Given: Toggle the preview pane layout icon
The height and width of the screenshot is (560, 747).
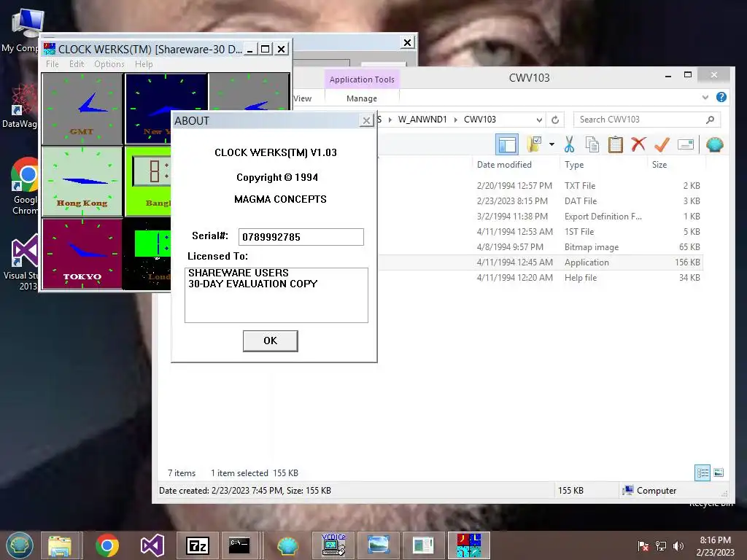Looking at the screenshot, I should (507, 144).
